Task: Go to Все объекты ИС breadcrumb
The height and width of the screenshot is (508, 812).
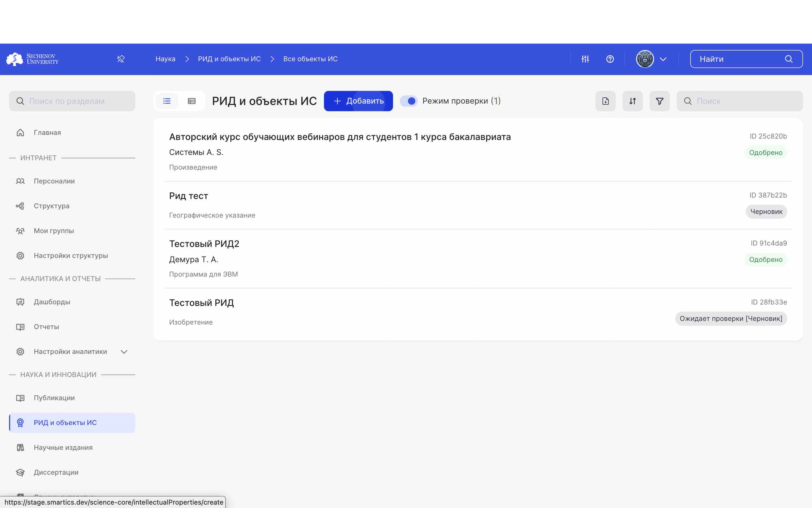Action: click(310, 59)
